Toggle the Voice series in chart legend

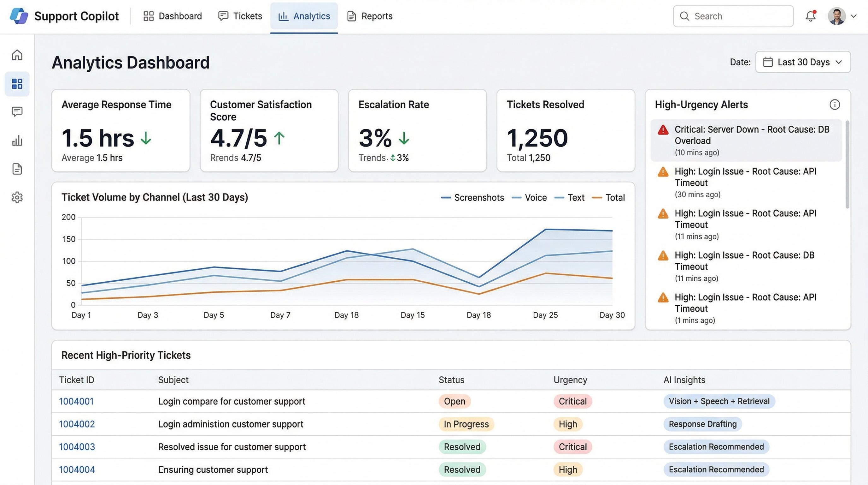click(x=529, y=198)
